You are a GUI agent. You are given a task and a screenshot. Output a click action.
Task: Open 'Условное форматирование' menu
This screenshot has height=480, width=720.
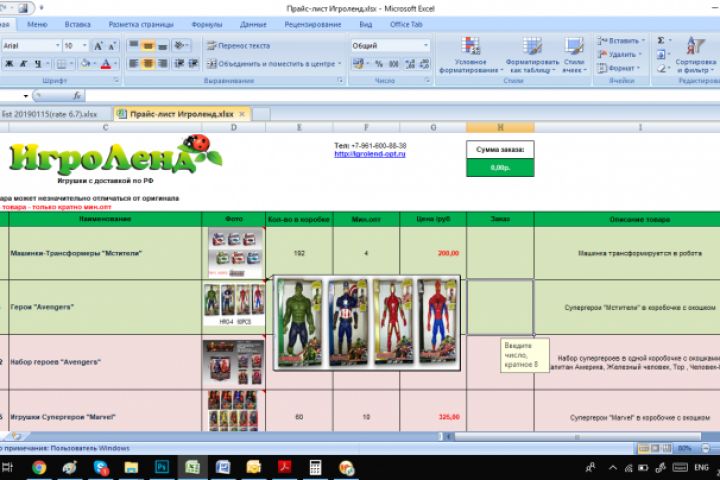click(470, 54)
